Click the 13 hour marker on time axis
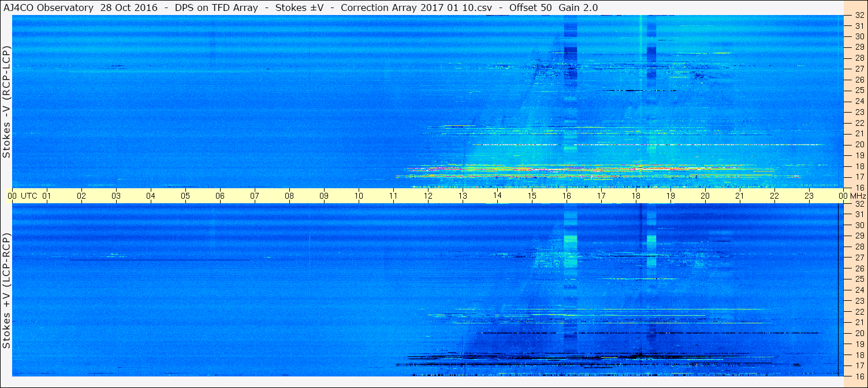 point(463,196)
